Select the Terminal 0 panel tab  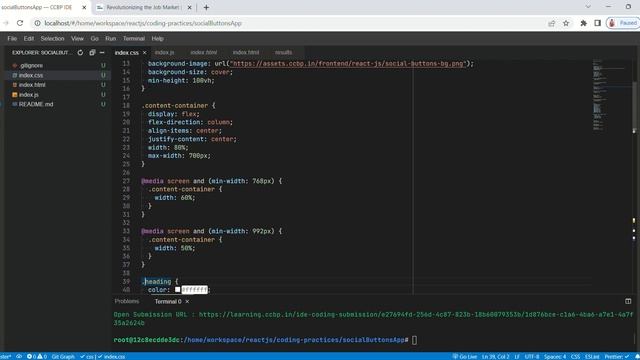click(x=168, y=302)
